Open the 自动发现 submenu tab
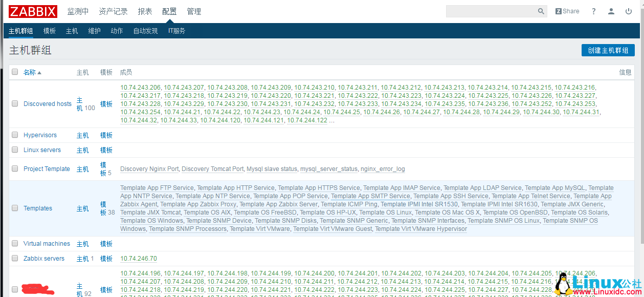The image size is (644, 297). pos(145,31)
